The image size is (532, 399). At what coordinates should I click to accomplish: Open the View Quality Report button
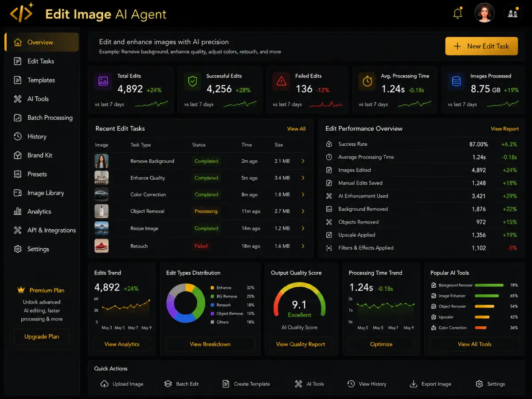pyautogui.click(x=301, y=344)
